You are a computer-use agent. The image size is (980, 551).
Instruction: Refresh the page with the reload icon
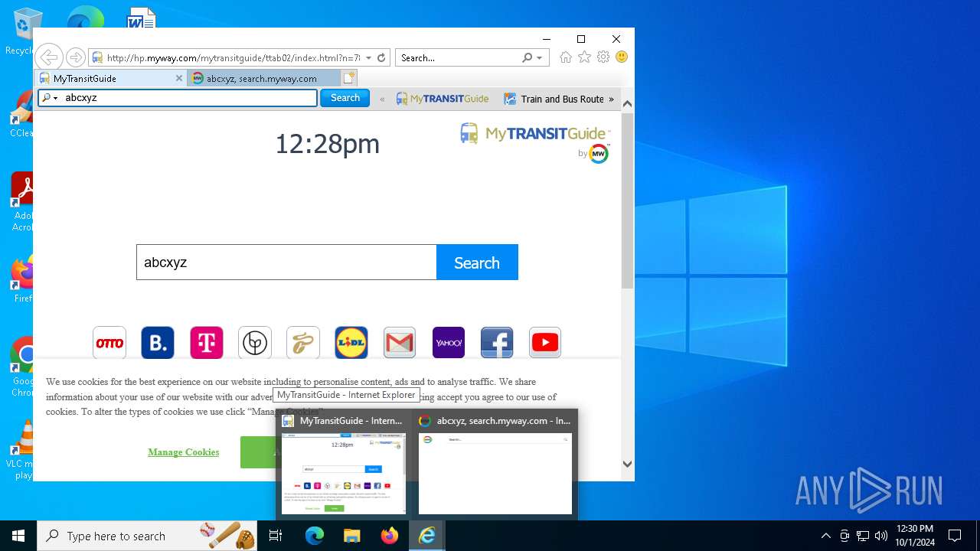[381, 57]
